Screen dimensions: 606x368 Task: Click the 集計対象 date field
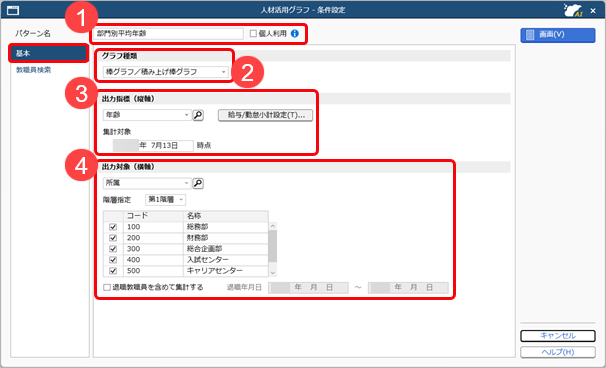click(x=153, y=146)
